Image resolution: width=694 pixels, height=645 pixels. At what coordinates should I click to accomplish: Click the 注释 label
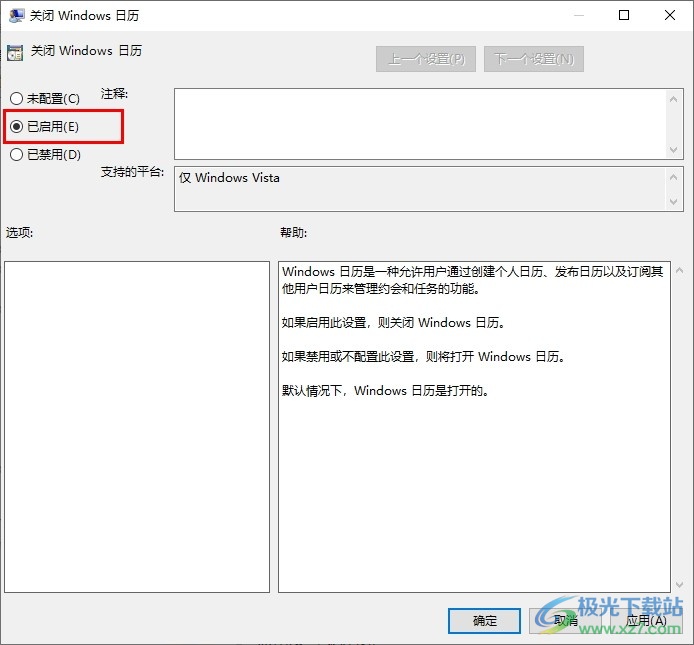(x=114, y=94)
